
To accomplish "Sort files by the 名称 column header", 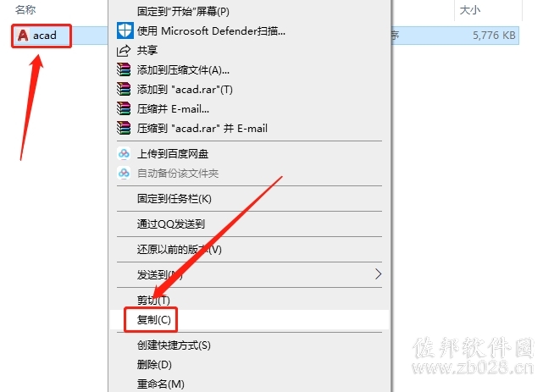I will tap(25, 10).
